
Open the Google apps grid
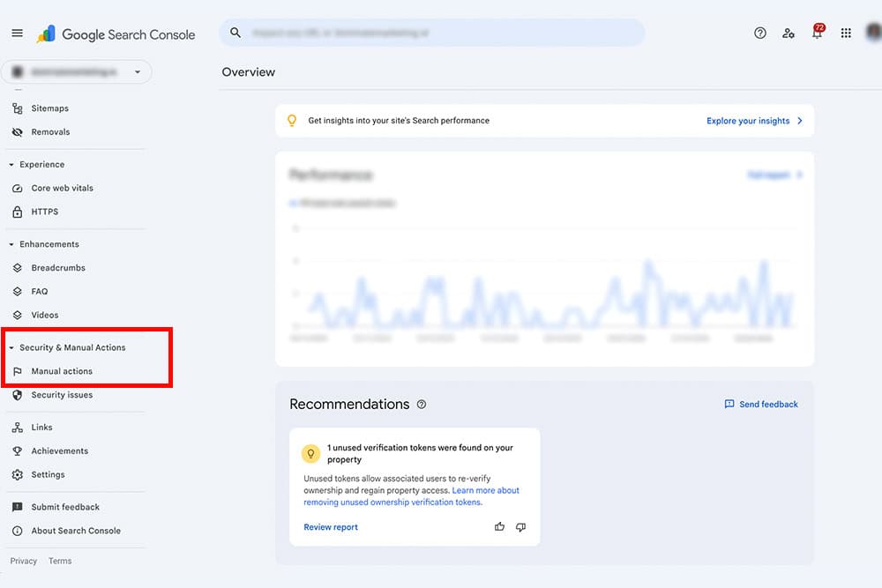coord(845,33)
